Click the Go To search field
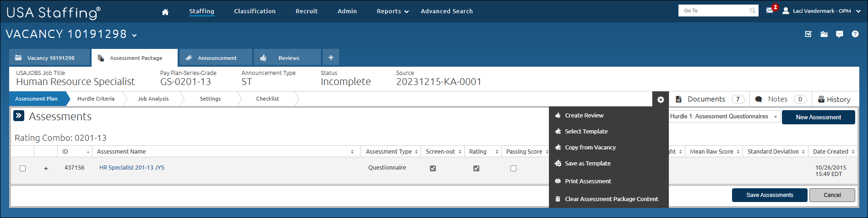 [714, 11]
